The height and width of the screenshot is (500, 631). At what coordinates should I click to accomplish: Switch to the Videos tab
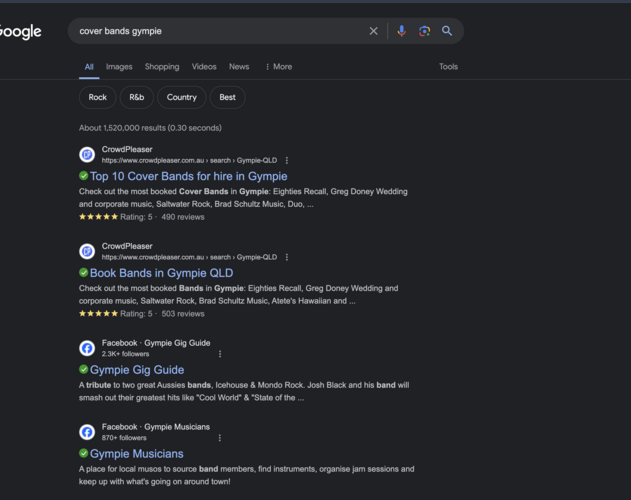pyautogui.click(x=204, y=67)
